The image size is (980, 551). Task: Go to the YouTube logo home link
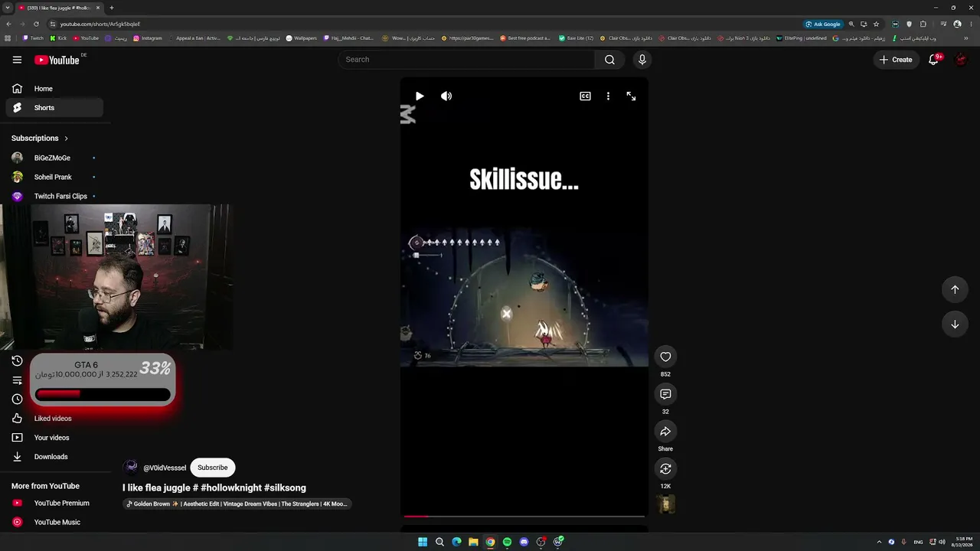coord(57,60)
